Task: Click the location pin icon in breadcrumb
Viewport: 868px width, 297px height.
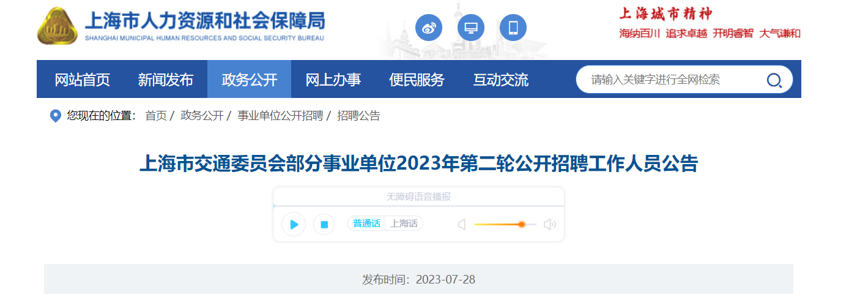Action: click(55, 116)
